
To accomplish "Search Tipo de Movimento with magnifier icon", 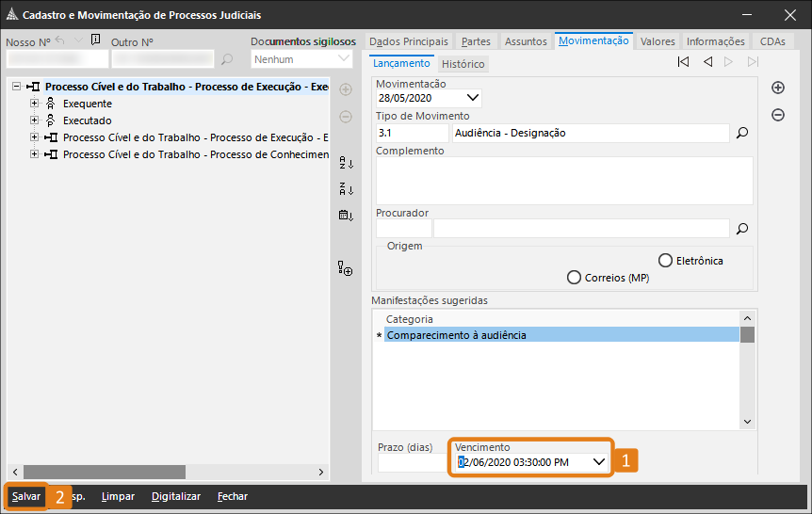I will click(x=742, y=134).
